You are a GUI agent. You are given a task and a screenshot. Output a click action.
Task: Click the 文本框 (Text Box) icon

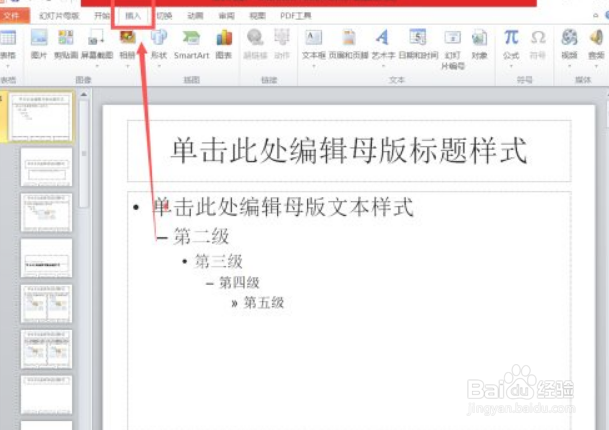pos(313,38)
